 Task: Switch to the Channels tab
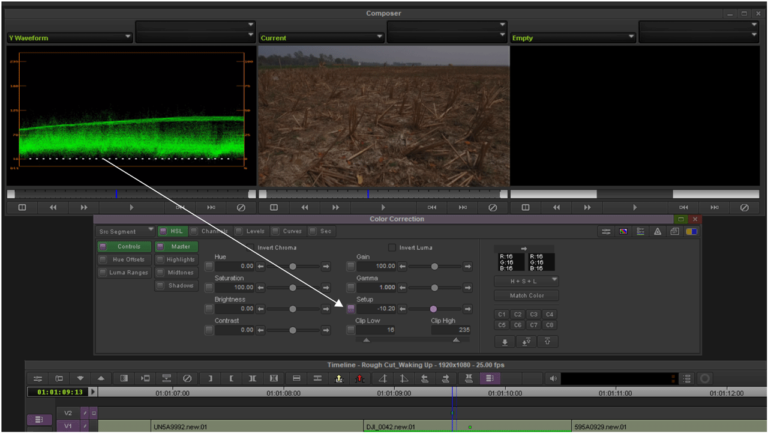[x=210, y=231]
